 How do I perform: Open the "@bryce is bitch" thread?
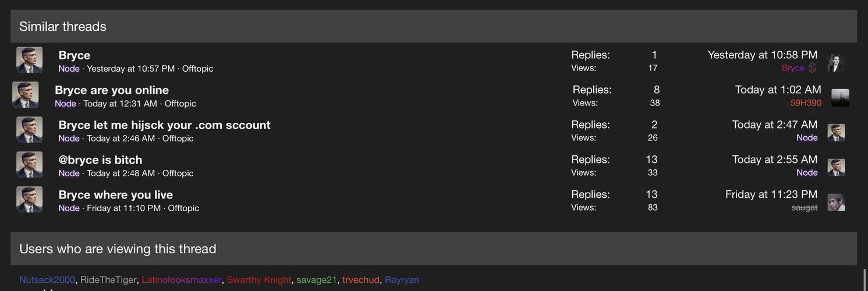pos(100,160)
